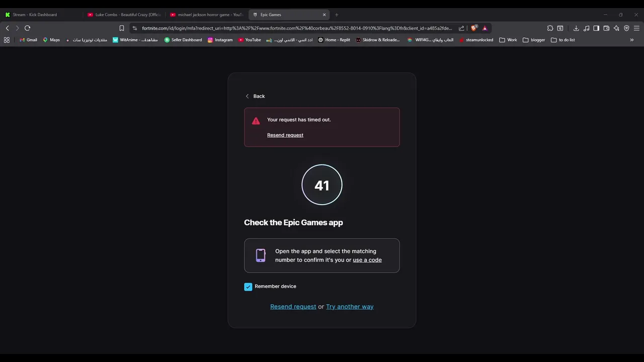Image resolution: width=644 pixels, height=362 pixels.
Task: Open the WitAnime bookmark
Action: click(135, 40)
